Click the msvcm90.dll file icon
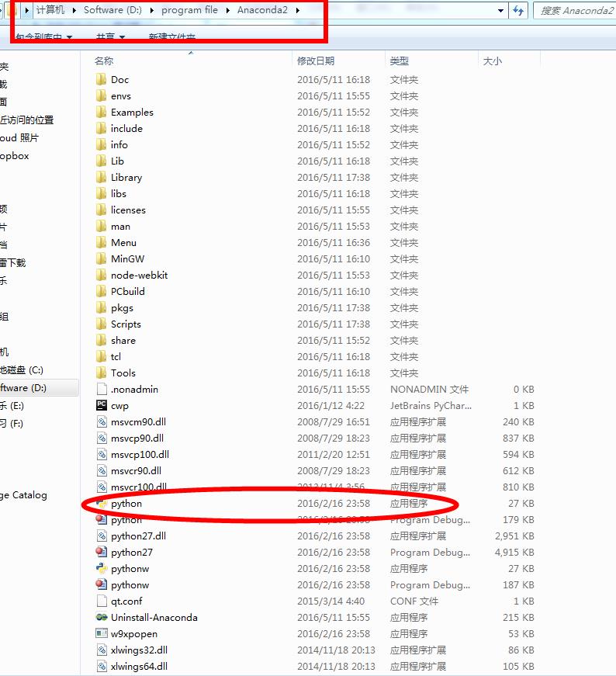Viewport: 616px width, 676px height. coord(102,421)
